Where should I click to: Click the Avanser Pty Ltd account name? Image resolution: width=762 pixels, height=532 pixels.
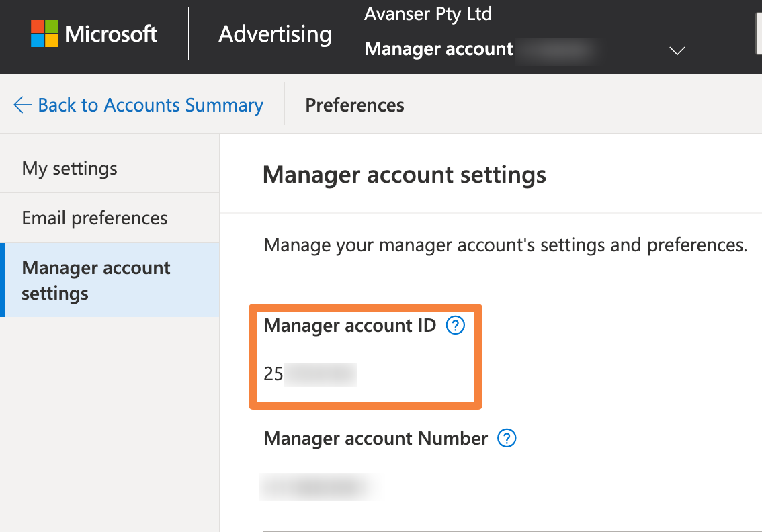428,14
